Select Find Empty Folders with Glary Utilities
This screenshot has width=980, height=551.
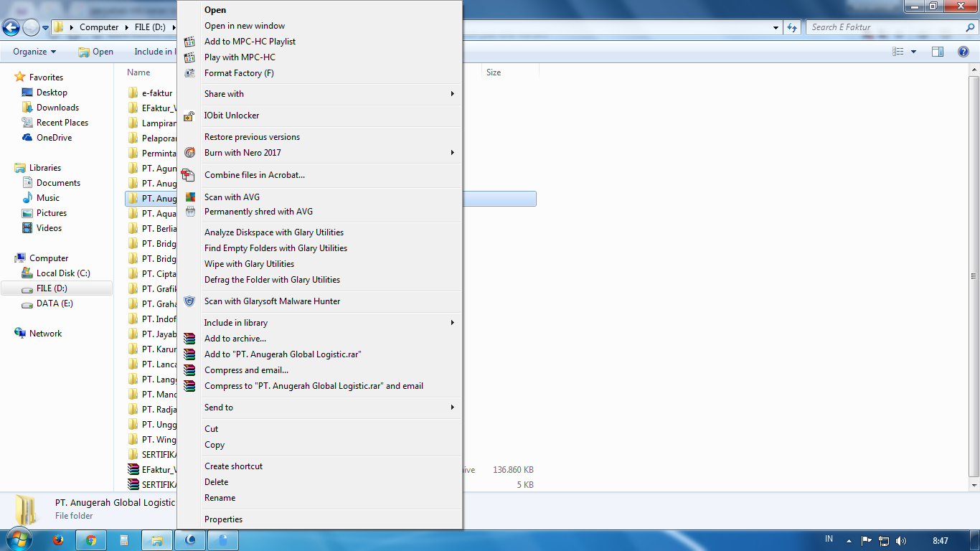tap(275, 248)
